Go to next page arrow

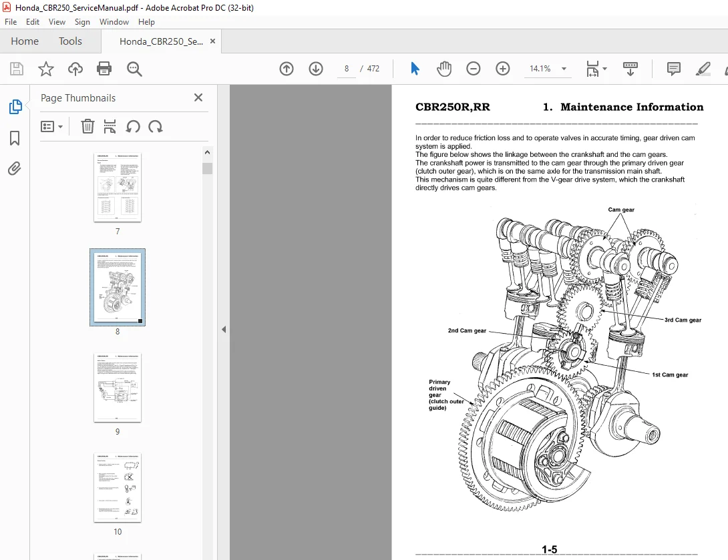click(x=316, y=69)
